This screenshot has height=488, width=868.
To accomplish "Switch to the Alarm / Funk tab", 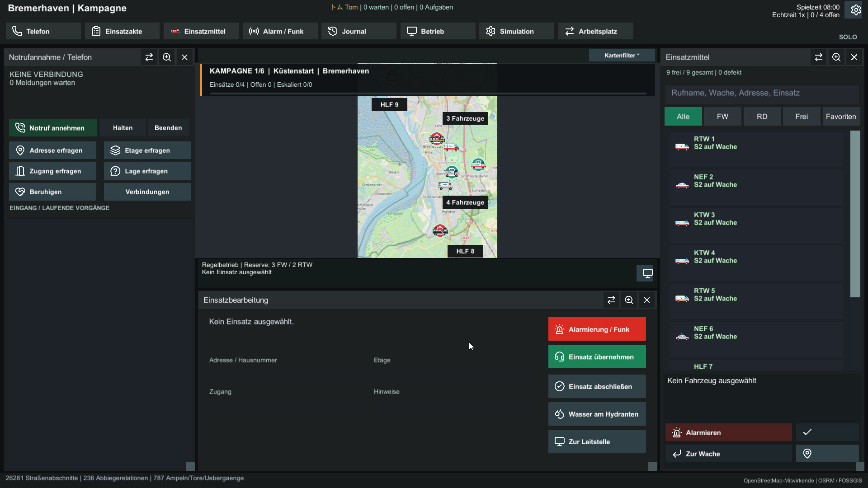I will point(280,31).
